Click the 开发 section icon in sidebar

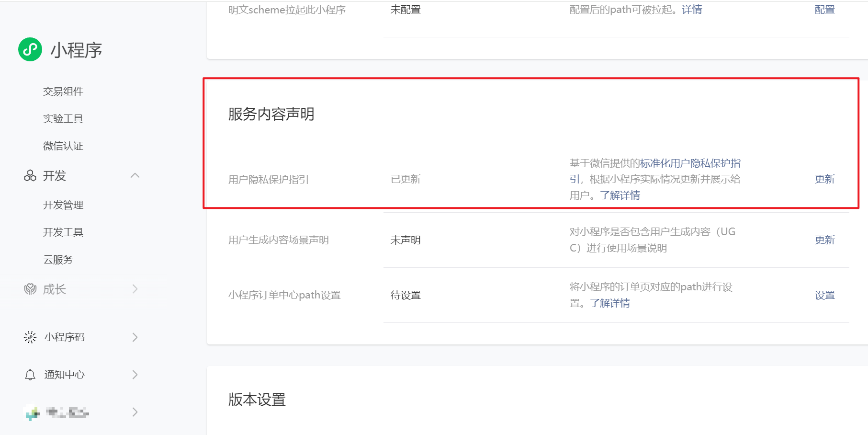click(30, 176)
